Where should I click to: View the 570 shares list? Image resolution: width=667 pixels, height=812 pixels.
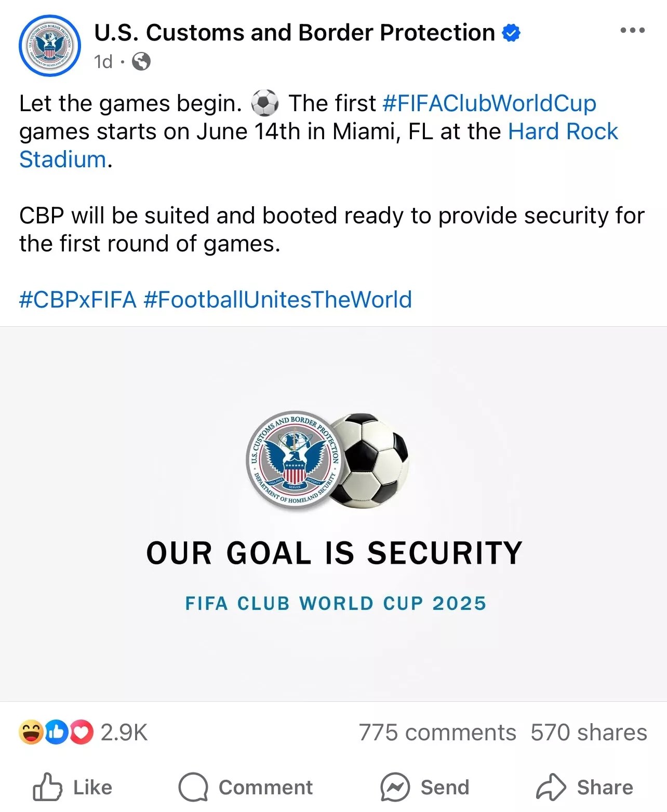(589, 733)
